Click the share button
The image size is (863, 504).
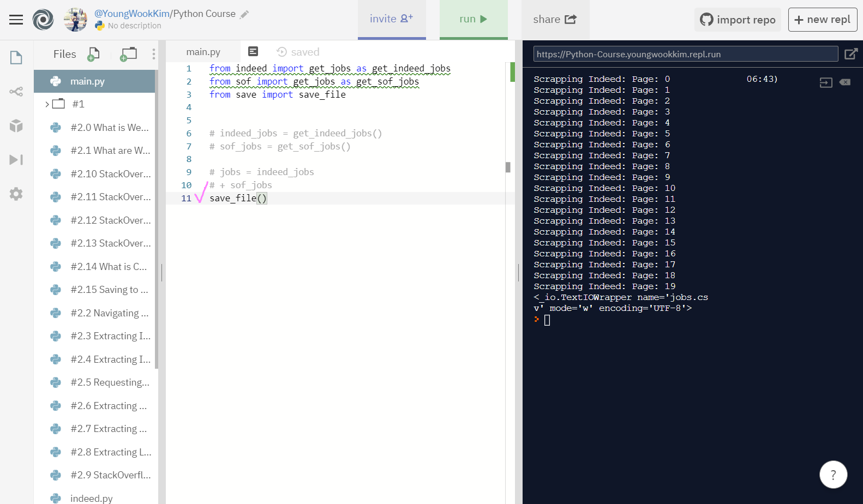point(555,19)
